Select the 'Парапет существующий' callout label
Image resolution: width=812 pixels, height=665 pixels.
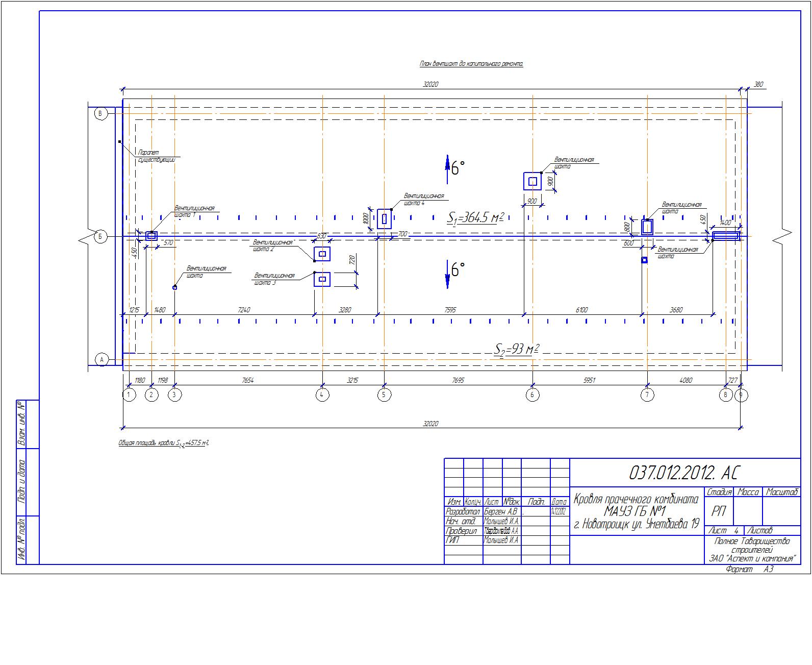pos(157,156)
